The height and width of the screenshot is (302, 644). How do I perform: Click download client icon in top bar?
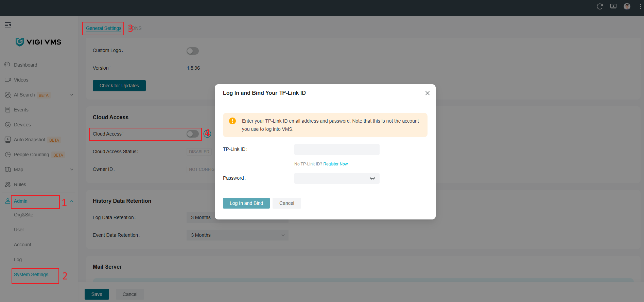613,6
